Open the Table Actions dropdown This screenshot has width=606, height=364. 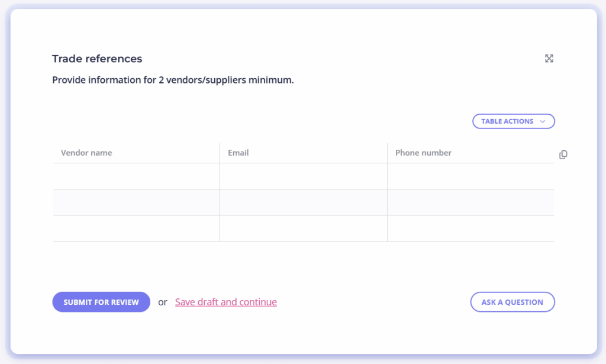[x=513, y=121]
